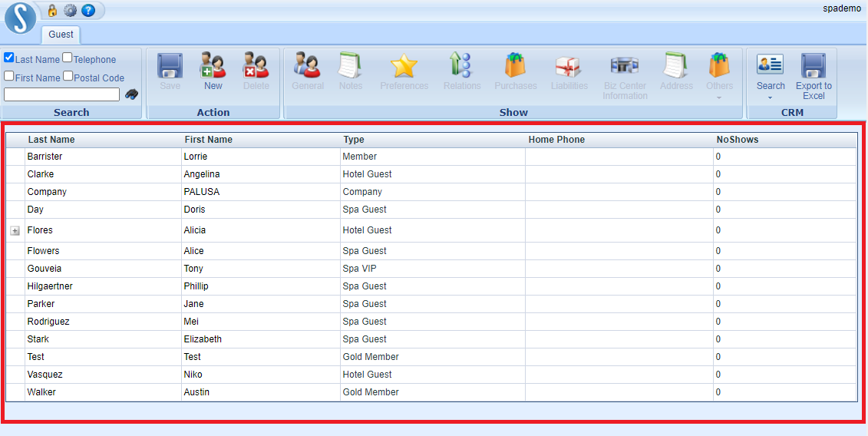Click the Tony first name cell
This screenshot has height=436, width=868.
click(x=261, y=269)
